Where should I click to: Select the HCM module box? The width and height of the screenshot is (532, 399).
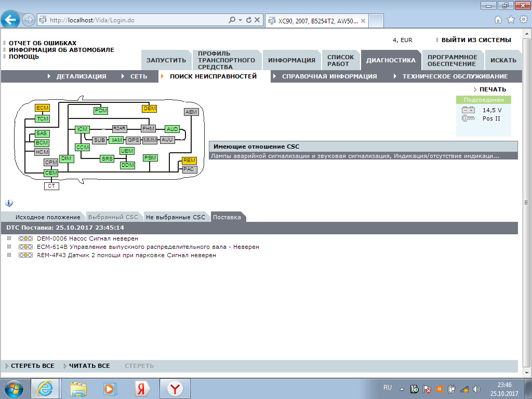(x=42, y=152)
